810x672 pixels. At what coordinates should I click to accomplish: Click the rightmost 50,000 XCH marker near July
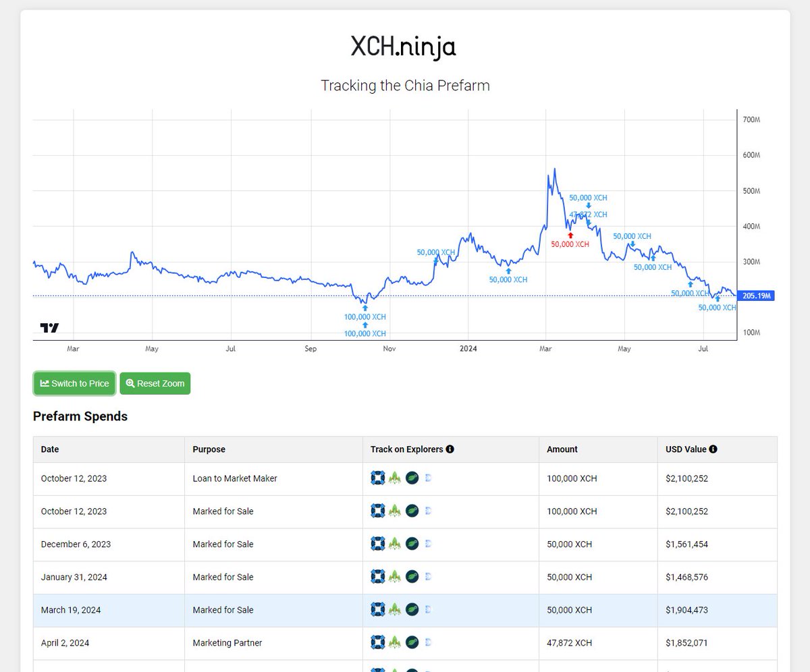click(717, 308)
